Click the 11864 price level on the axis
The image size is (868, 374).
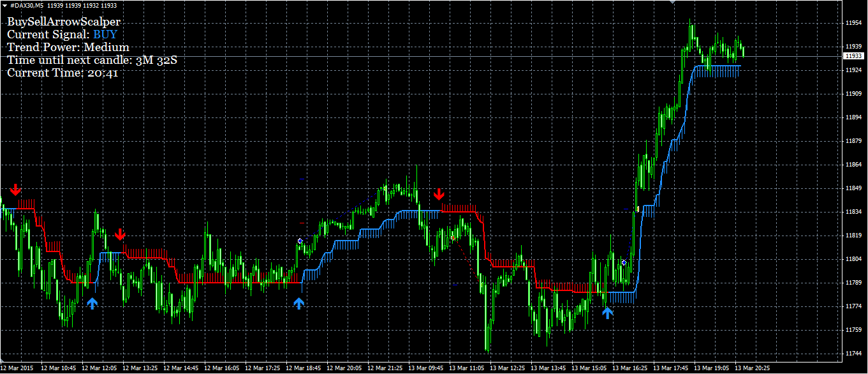coord(854,165)
